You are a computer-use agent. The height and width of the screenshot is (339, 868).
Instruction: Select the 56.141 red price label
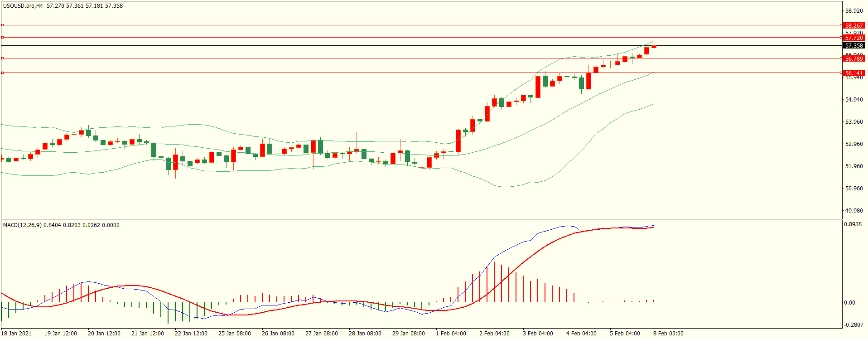[x=854, y=73]
